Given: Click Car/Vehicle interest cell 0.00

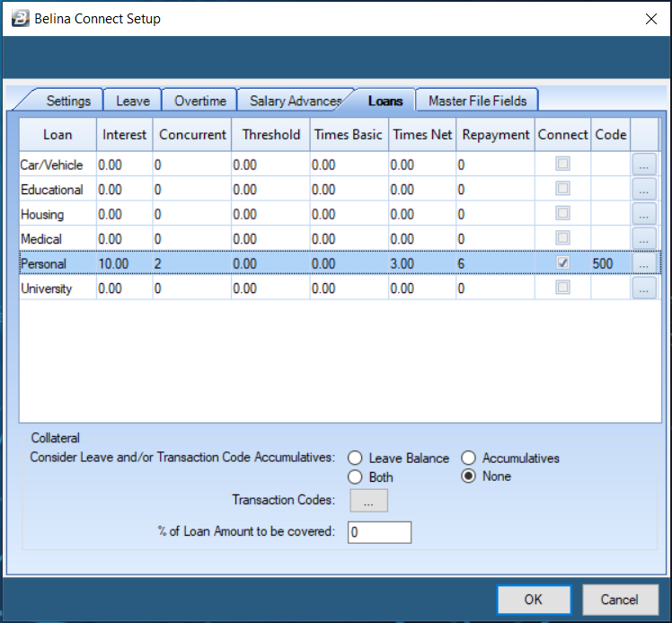Looking at the screenshot, I should pos(125,165).
